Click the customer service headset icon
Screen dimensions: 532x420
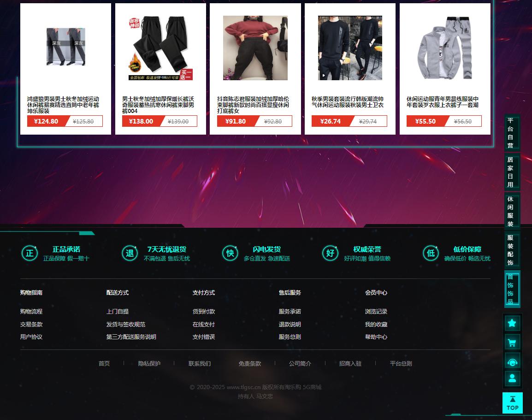coord(512,362)
